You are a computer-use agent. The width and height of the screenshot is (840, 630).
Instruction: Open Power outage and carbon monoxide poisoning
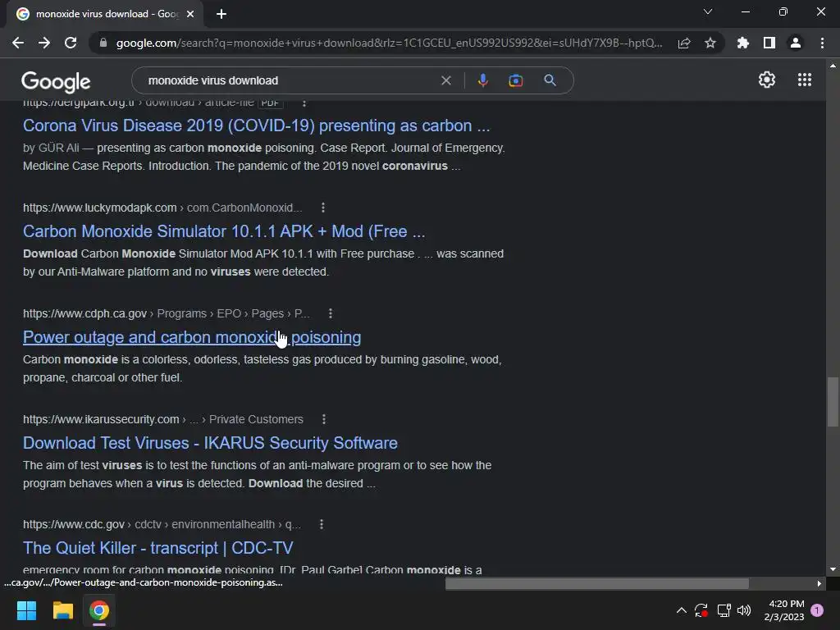click(192, 337)
